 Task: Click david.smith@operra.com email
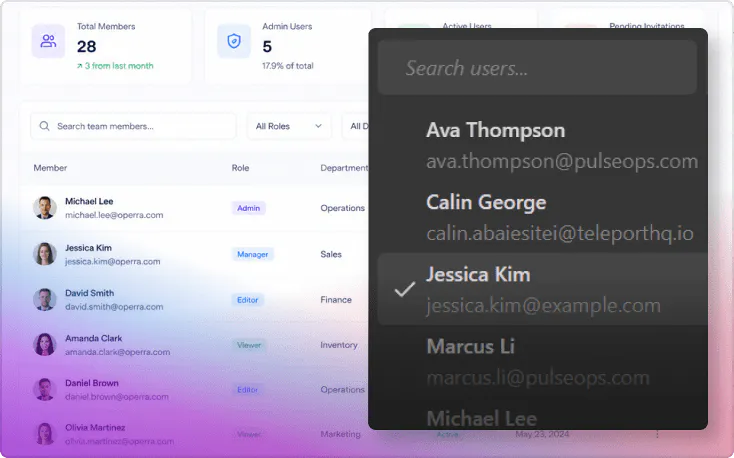(x=114, y=307)
